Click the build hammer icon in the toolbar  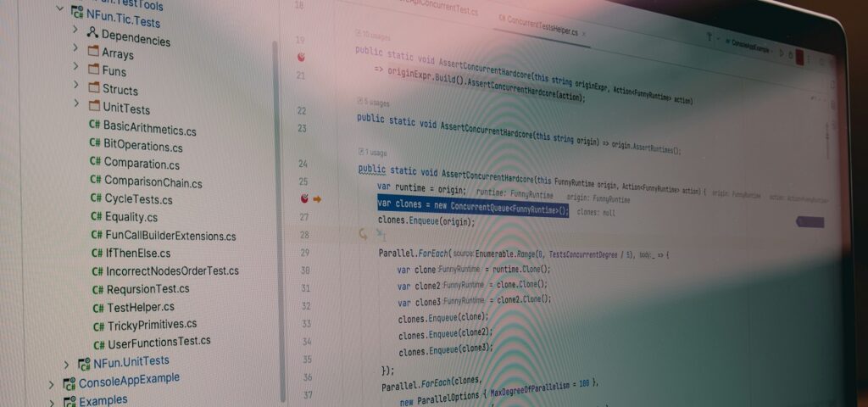tap(709, 37)
